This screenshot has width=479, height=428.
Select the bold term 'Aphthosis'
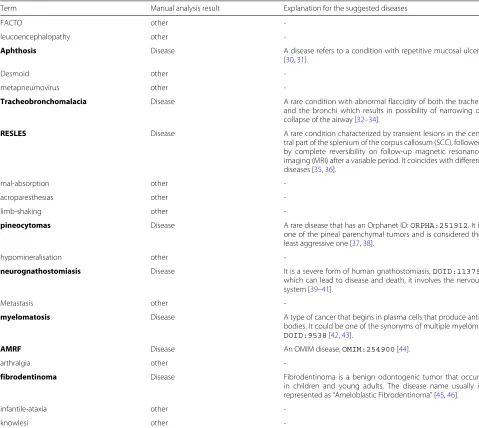coord(18,51)
